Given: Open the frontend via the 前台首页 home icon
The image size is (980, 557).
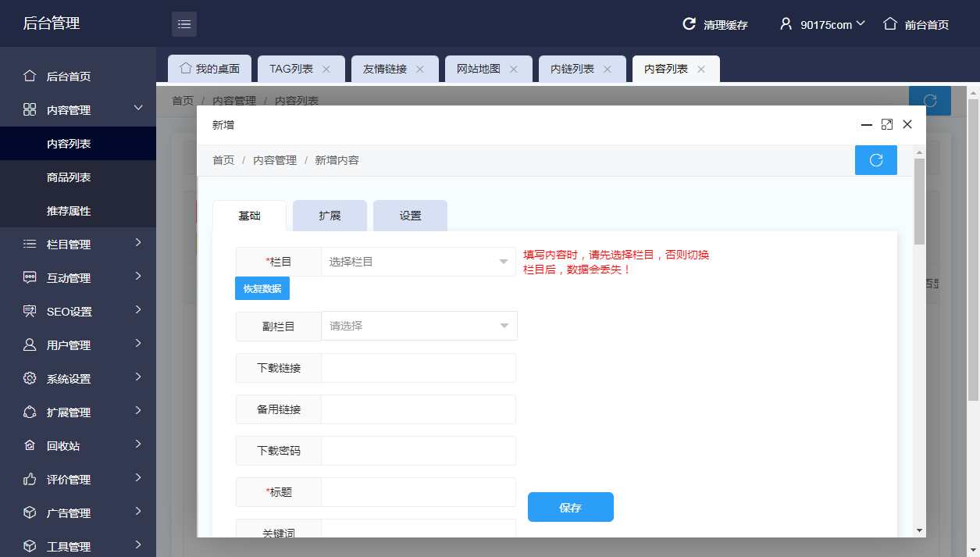Looking at the screenshot, I should 889,24.
